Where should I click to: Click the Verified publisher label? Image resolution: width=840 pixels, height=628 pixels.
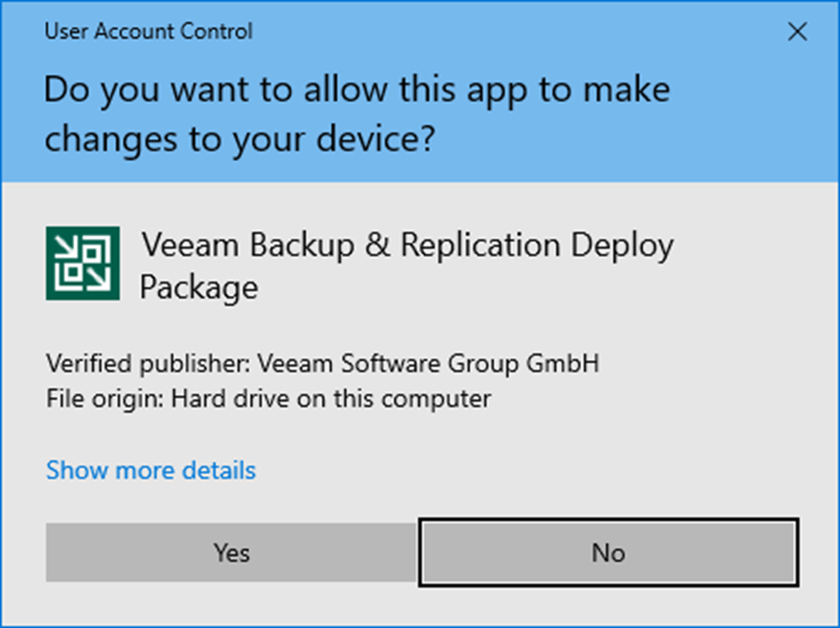click(x=149, y=364)
